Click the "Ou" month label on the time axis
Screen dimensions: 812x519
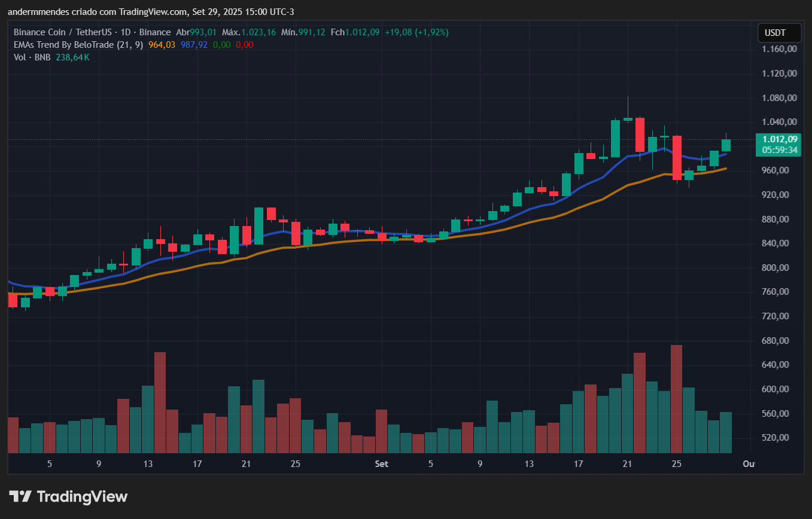click(x=748, y=464)
